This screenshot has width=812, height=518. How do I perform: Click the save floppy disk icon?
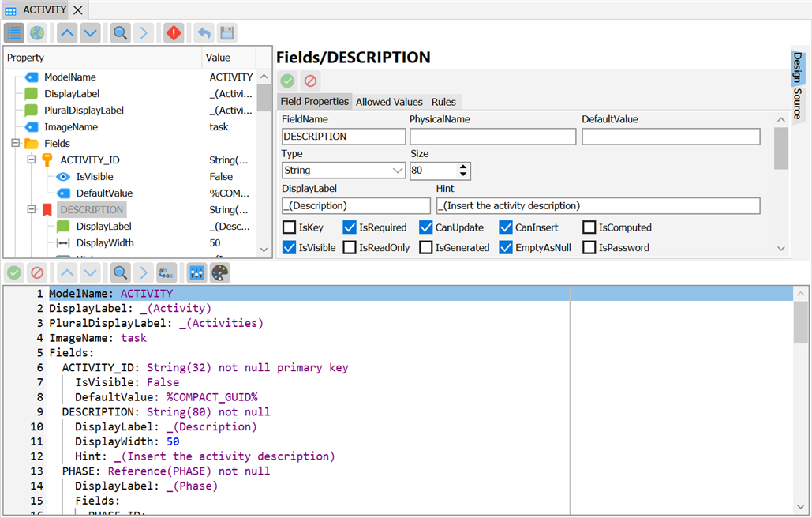pos(226,33)
